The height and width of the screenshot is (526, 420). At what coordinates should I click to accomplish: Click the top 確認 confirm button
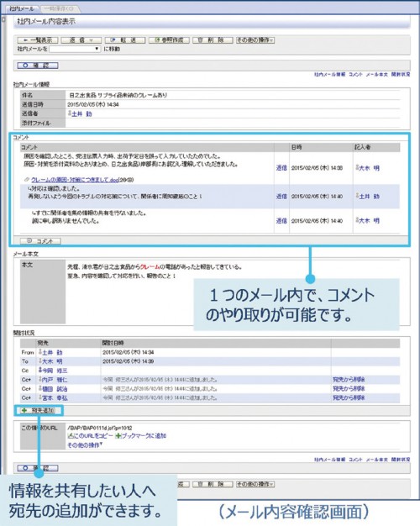pyautogui.click(x=38, y=66)
